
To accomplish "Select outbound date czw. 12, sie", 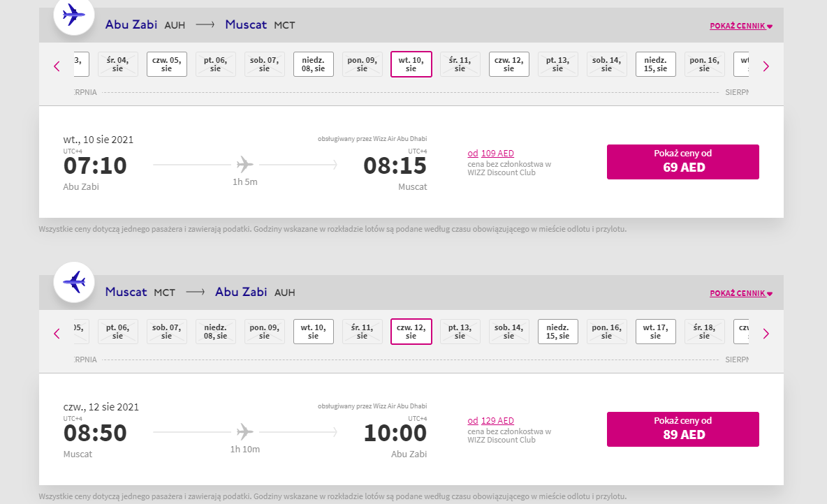I will [509, 64].
